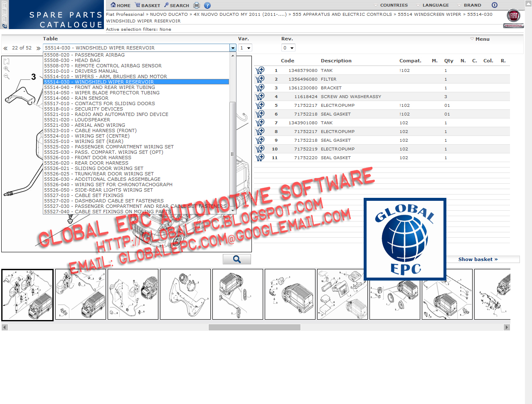The image size is (532, 404).
Task: Open the Basket from top toolbar
Action: [147, 5]
